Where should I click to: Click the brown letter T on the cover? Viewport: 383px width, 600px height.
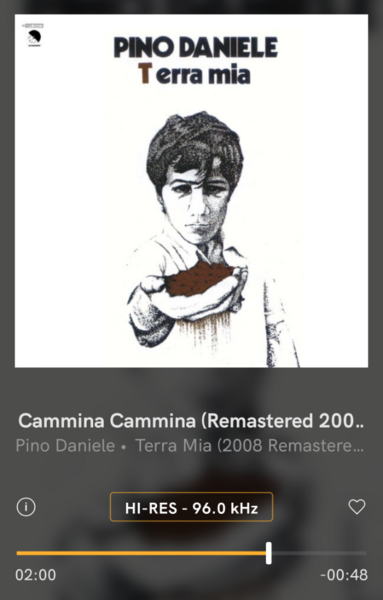(x=144, y=73)
